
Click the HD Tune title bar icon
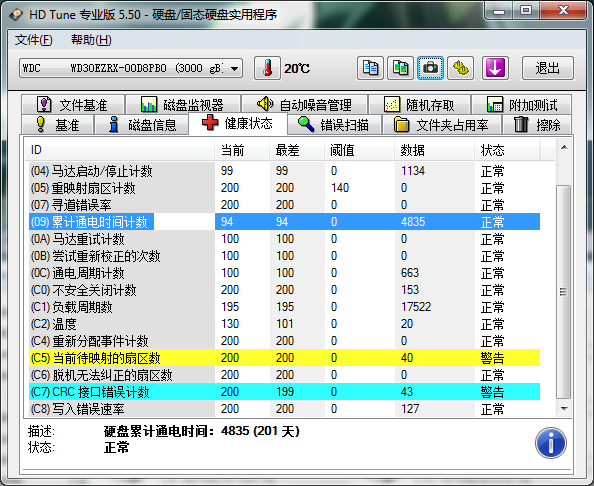click(16, 14)
